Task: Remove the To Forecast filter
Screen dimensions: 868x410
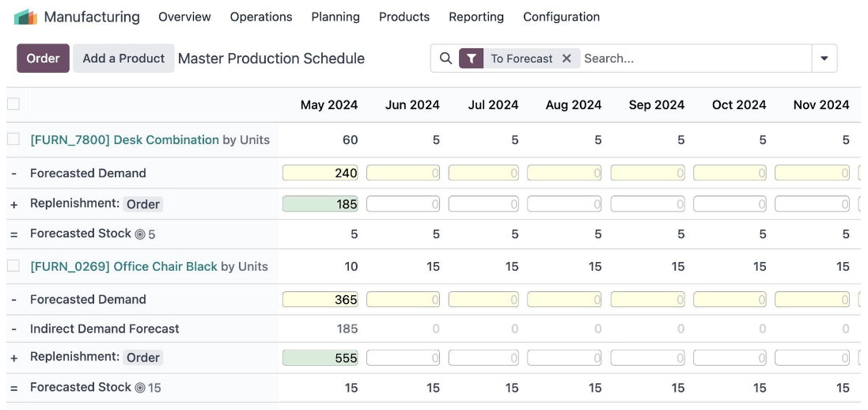Action: click(x=567, y=59)
